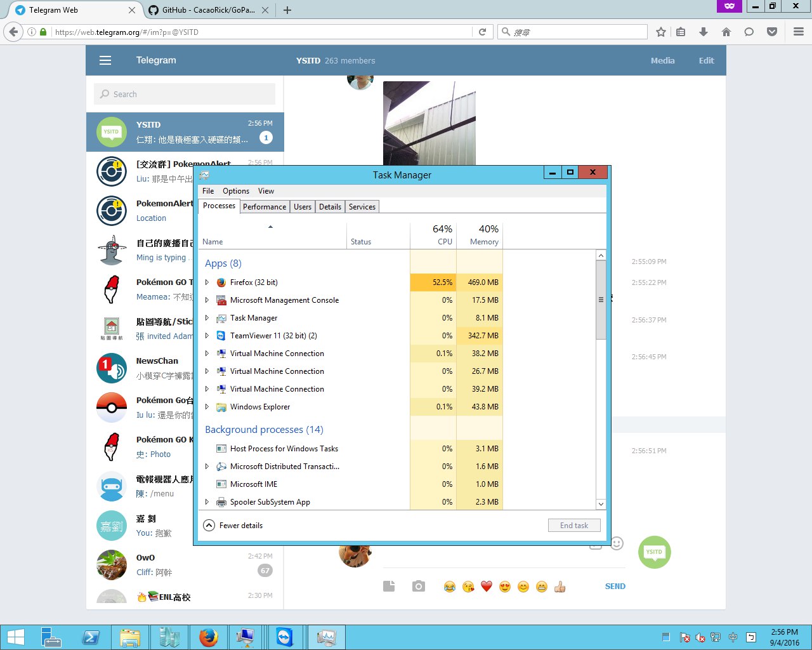The image size is (812, 650).
Task: Open the Firefox hamburger menu
Action: click(799, 32)
